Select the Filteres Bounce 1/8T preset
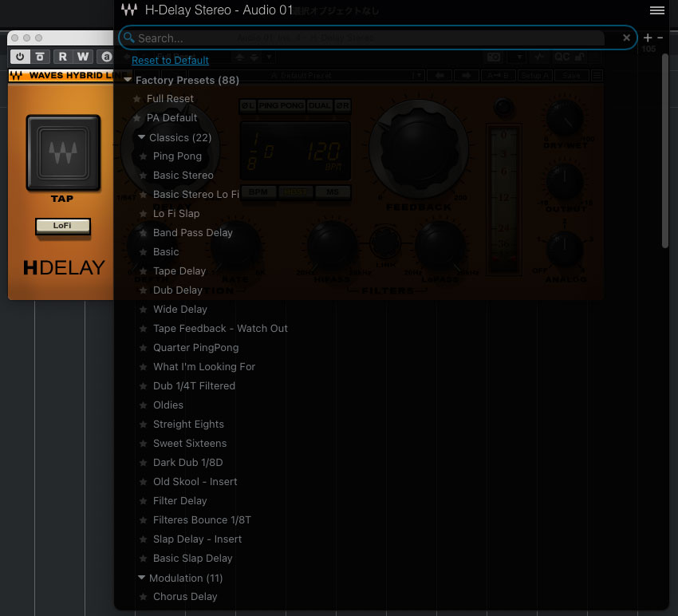The height and width of the screenshot is (616, 678). click(202, 520)
